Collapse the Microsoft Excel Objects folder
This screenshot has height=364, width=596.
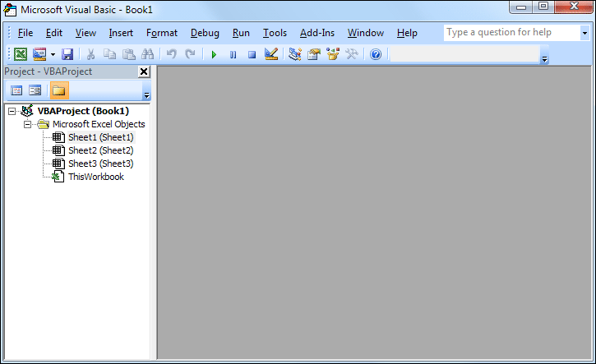[x=27, y=124]
